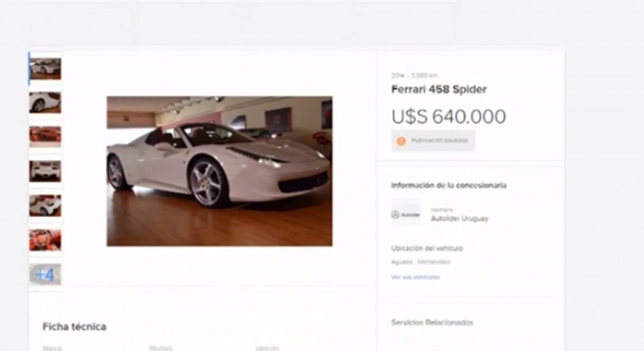Viewport: 644px width, 351px height.
Task: Open the +4 more photos thumbnail
Action: tap(45, 274)
